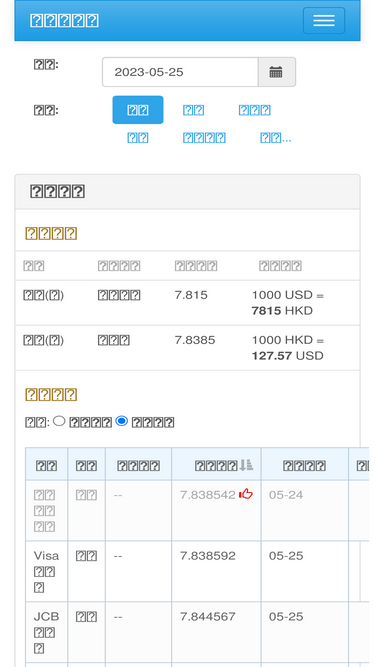This screenshot has height=667, width=375.
Task: Click the rate value 7.815
Action: (x=191, y=295)
